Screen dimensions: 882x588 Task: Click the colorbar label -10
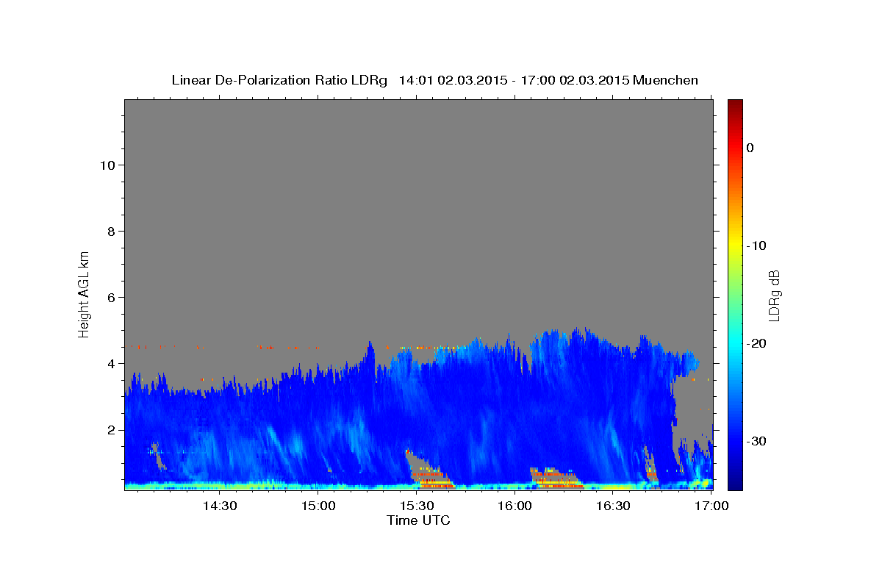[x=757, y=245]
